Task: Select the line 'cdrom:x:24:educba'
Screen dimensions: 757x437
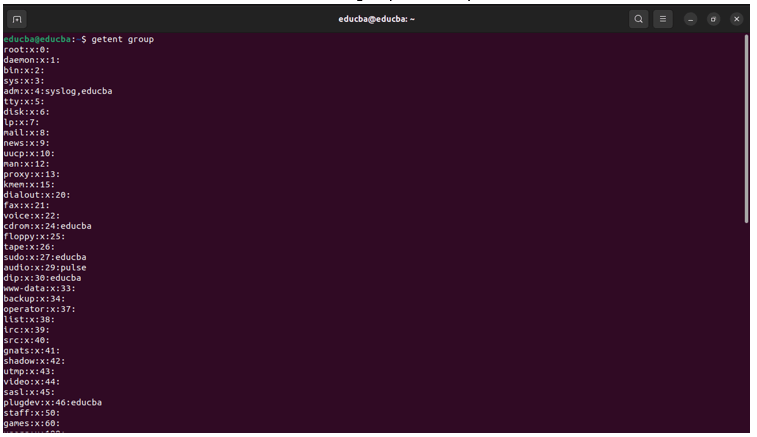Action: coord(47,226)
